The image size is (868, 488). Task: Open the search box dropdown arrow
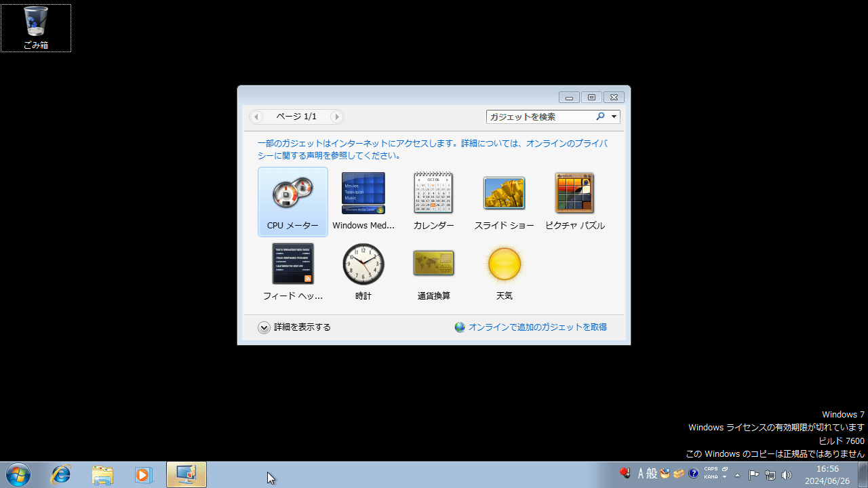[x=614, y=117]
